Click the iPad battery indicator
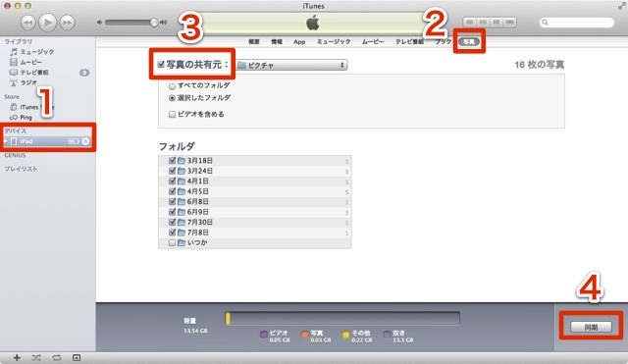The height and width of the screenshot is (364, 628). [x=74, y=141]
